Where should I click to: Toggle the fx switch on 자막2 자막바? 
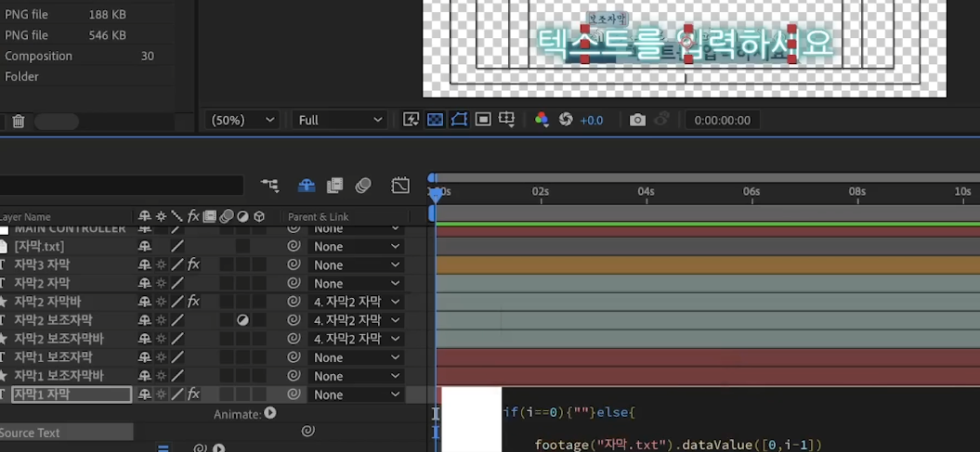click(x=194, y=302)
